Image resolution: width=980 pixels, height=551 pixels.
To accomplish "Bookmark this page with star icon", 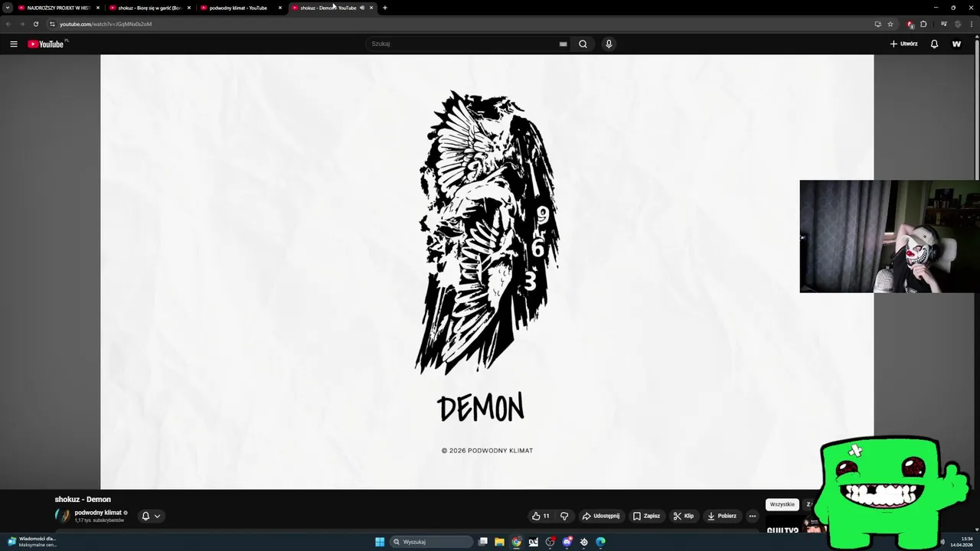I will (x=890, y=24).
